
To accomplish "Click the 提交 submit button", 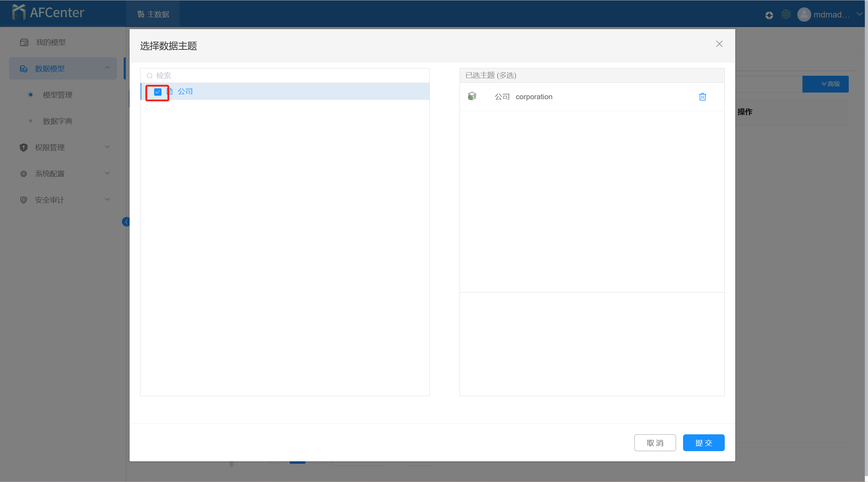I will point(703,443).
